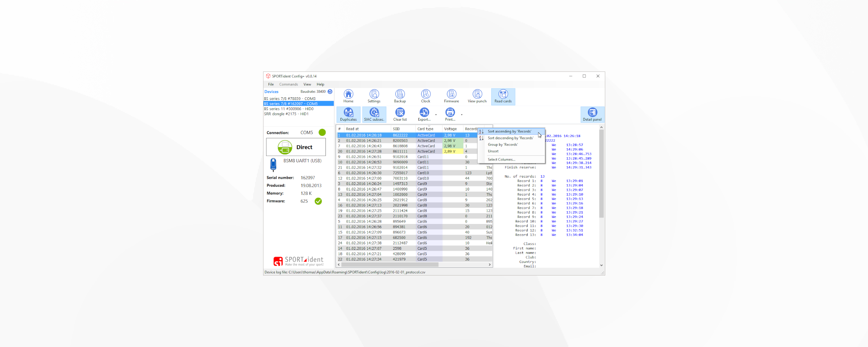Open the Settings toolbar icon

click(x=374, y=96)
